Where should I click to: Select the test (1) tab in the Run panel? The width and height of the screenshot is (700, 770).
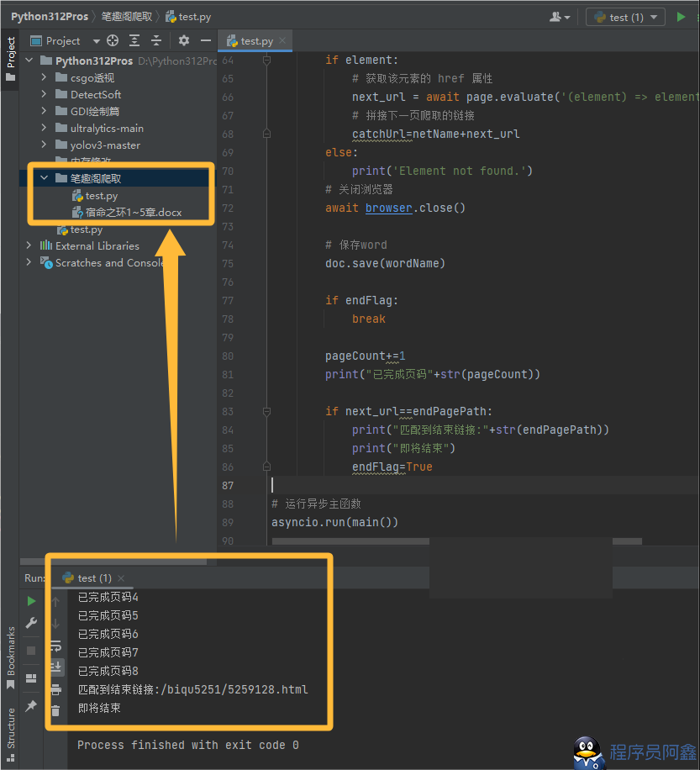pos(93,578)
